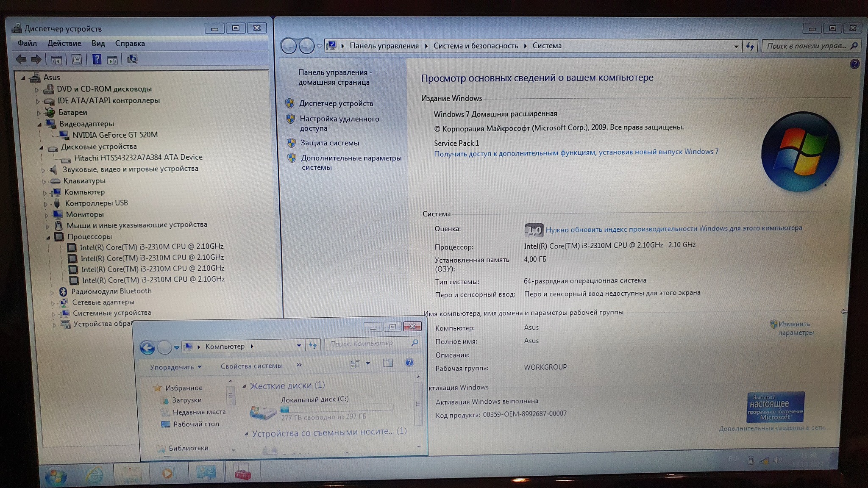The image size is (868, 488).
Task: Click the help question-mark toolbar icon
Action: 97,59
